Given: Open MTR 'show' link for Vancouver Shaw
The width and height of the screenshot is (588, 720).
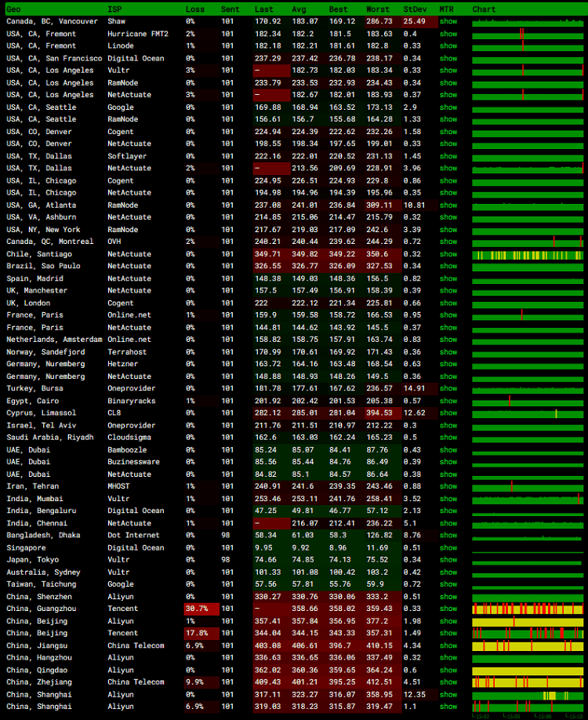Looking at the screenshot, I should pos(448,22).
